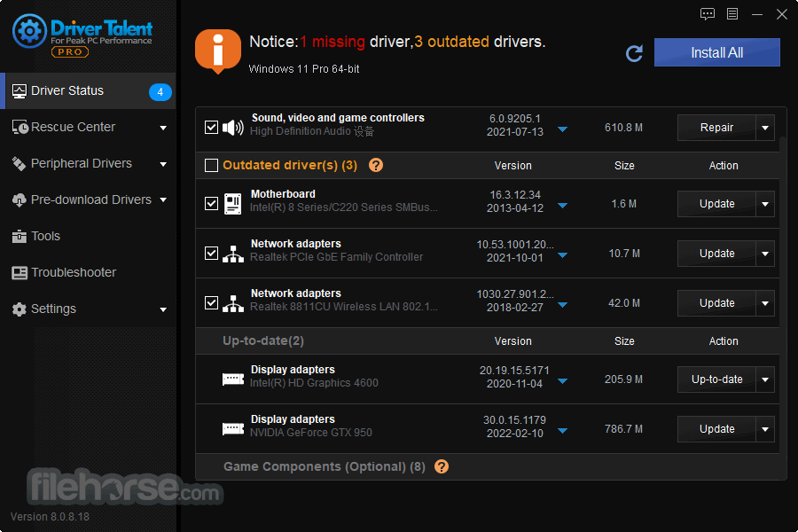Click the refresh scan icon
This screenshot has height=532, width=798.
point(634,53)
